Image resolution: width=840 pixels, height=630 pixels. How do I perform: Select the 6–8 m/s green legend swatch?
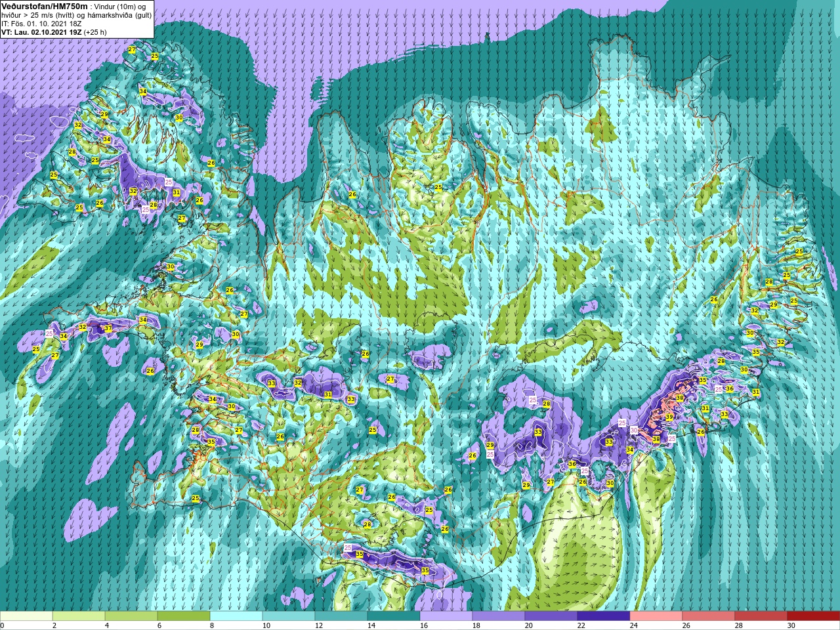pos(184,616)
